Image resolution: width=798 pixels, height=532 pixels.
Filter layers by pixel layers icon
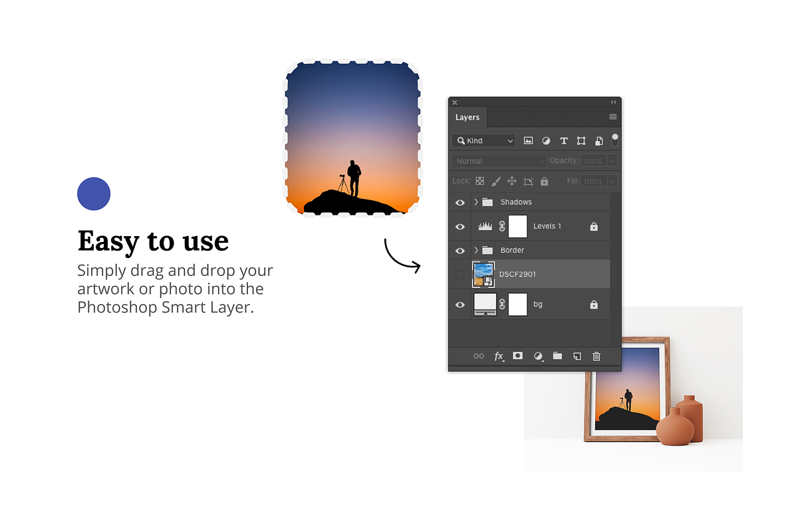pyautogui.click(x=529, y=141)
